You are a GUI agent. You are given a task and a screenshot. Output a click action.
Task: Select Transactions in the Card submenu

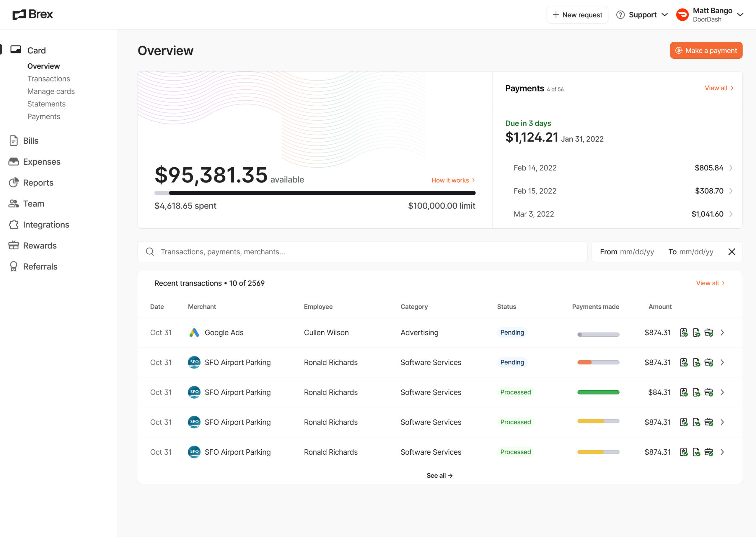[x=49, y=79]
